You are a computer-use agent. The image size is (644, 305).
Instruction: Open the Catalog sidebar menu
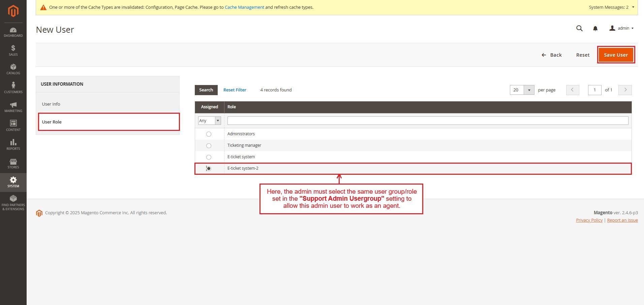pos(13,69)
